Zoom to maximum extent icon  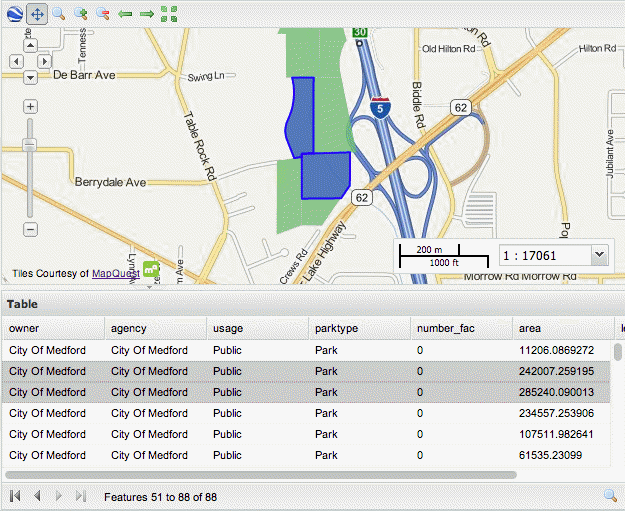coord(169,14)
